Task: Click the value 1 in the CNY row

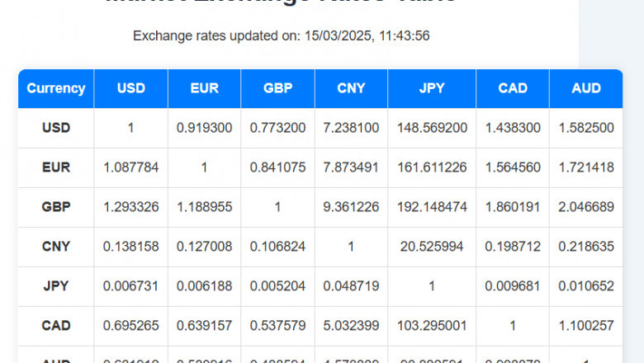Action: [x=351, y=247]
